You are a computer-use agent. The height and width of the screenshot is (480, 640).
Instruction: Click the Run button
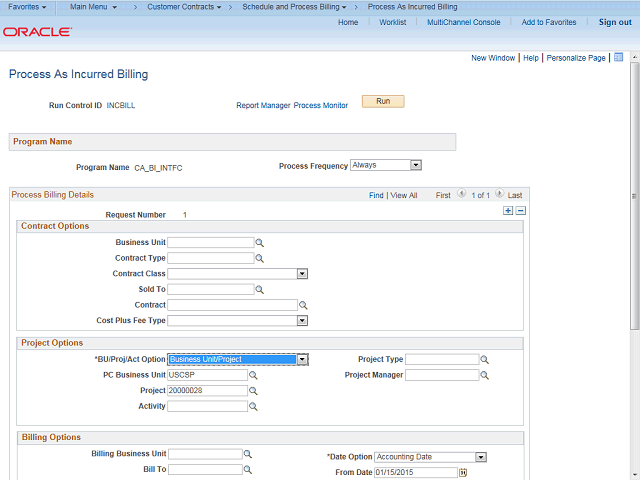click(x=383, y=102)
